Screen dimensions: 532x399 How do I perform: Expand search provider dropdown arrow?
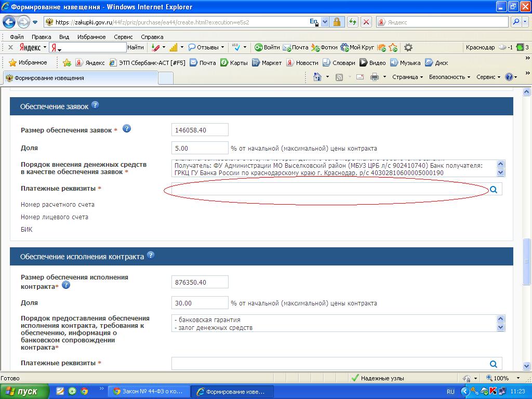pos(525,22)
